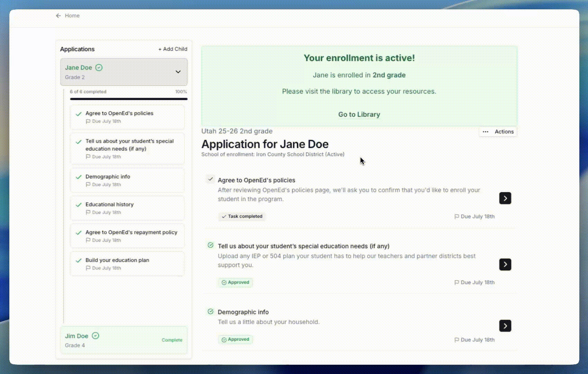Toggle the Demographic info check circle

tap(211, 312)
